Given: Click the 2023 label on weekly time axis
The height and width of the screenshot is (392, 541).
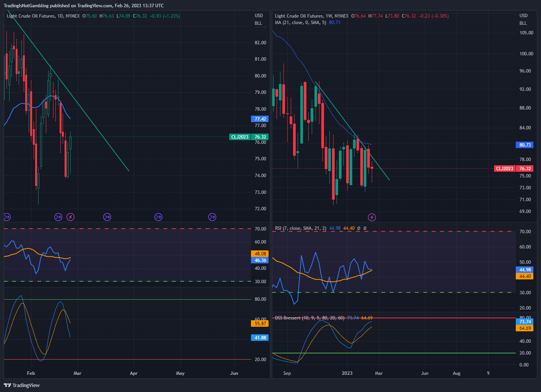Looking at the screenshot, I should (347, 373).
